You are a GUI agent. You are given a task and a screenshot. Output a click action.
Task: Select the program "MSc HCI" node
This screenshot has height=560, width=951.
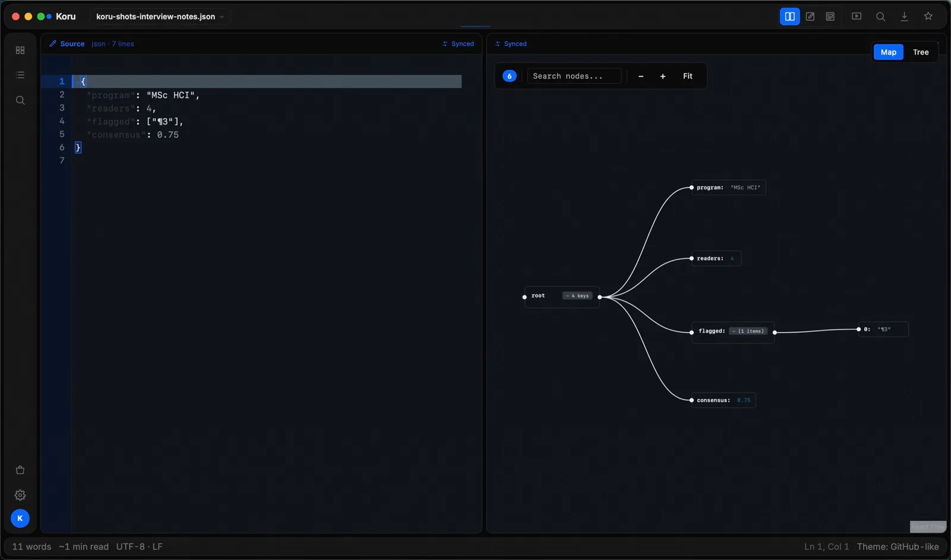[x=729, y=188]
